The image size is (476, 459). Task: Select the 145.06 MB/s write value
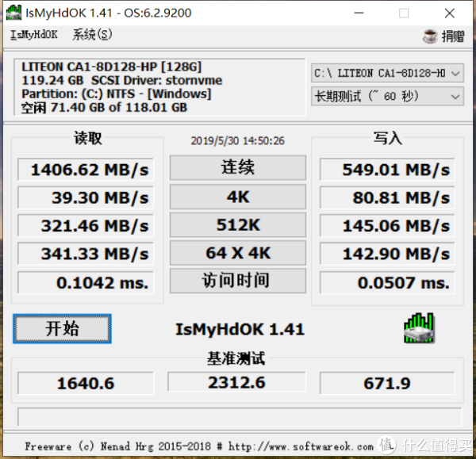coord(387,226)
